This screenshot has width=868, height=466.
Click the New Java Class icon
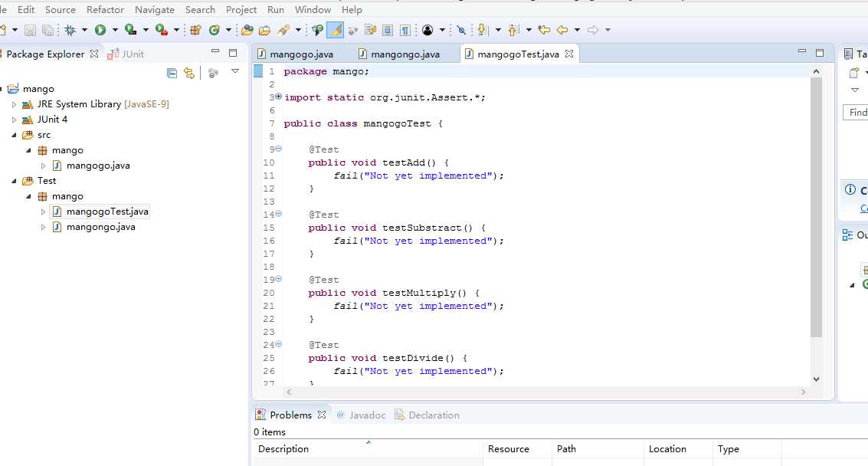tap(215, 30)
